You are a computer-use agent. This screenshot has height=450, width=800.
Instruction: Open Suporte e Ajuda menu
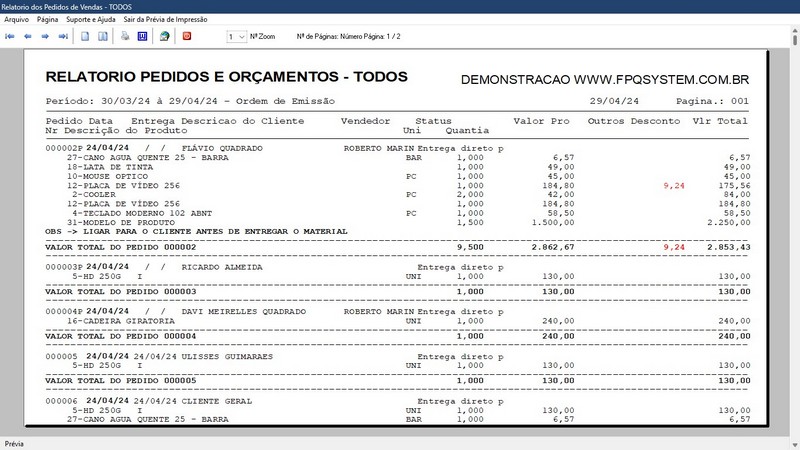[91, 19]
